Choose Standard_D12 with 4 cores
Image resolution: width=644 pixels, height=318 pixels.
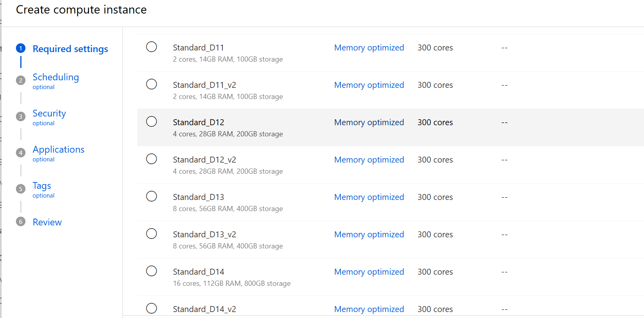152,121
